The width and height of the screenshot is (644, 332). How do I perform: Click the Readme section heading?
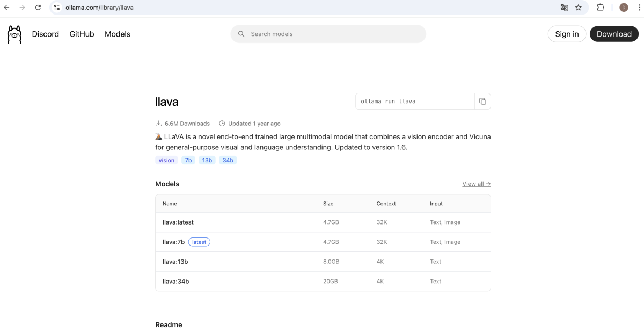(169, 325)
